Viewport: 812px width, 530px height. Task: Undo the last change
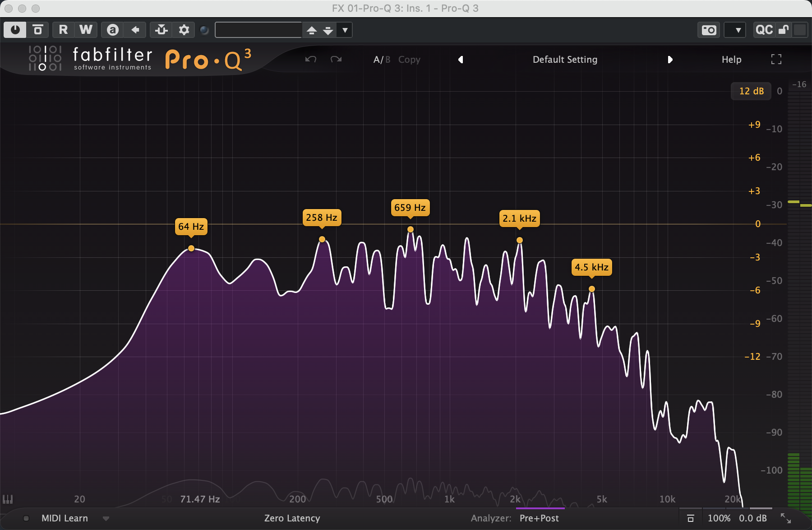(x=311, y=60)
